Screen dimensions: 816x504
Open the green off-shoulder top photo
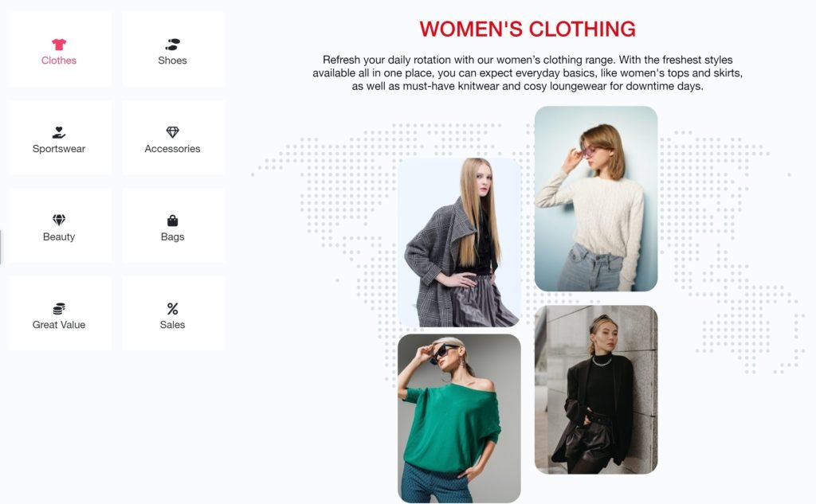point(459,418)
